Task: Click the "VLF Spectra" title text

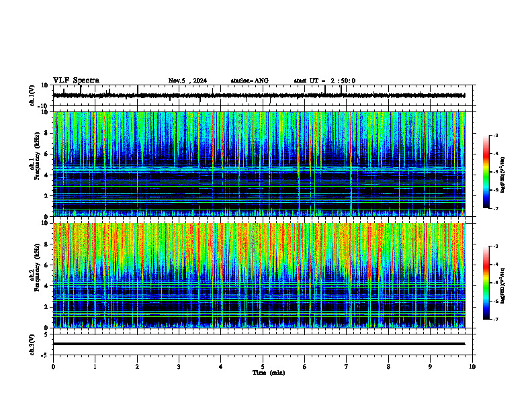Action: click(76, 81)
